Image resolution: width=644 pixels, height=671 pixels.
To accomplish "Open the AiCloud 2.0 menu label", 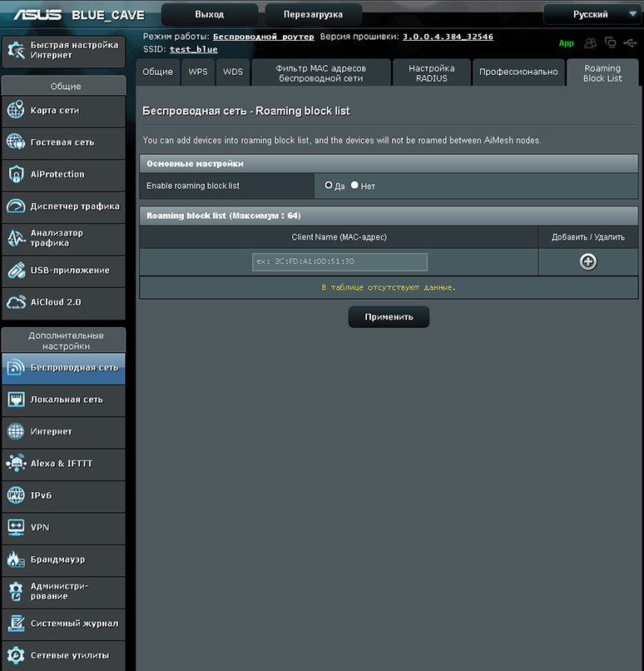I will [x=56, y=302].
